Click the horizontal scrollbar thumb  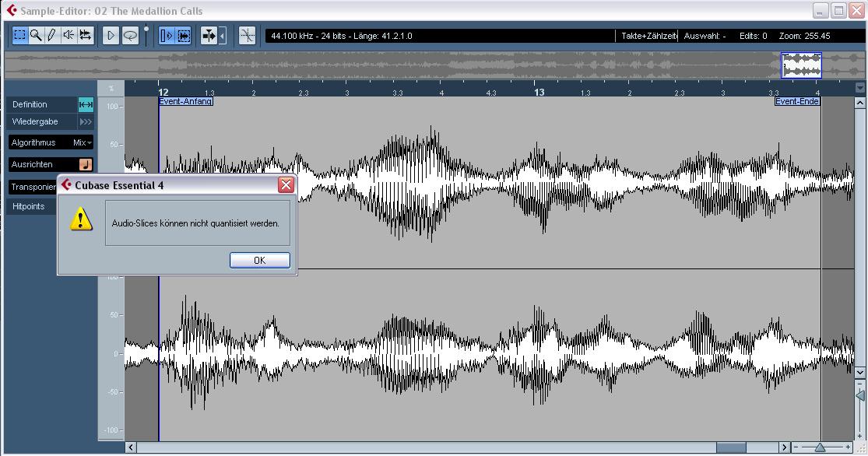pos(731,447)
